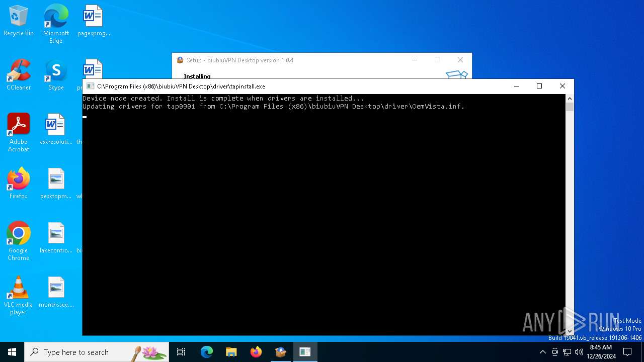
Task: Open the Recycle Bin desktop icon
Action: pos(19,21)
